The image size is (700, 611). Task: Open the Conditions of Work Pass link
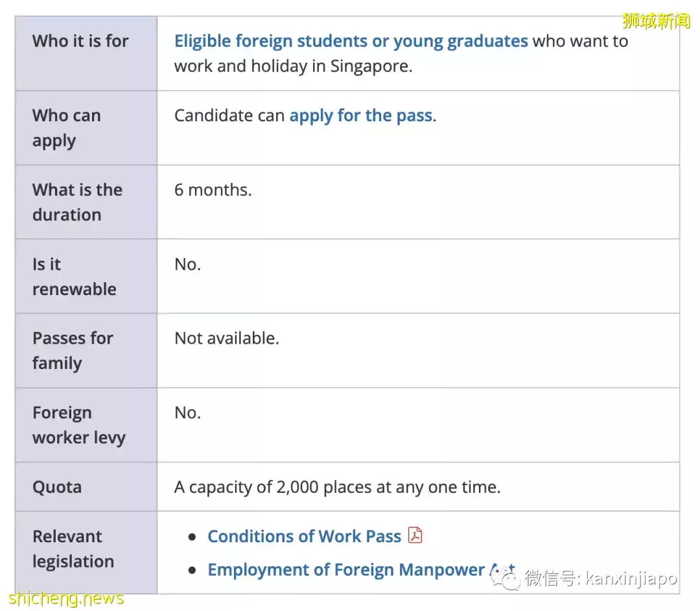click(x=304, y=536)
